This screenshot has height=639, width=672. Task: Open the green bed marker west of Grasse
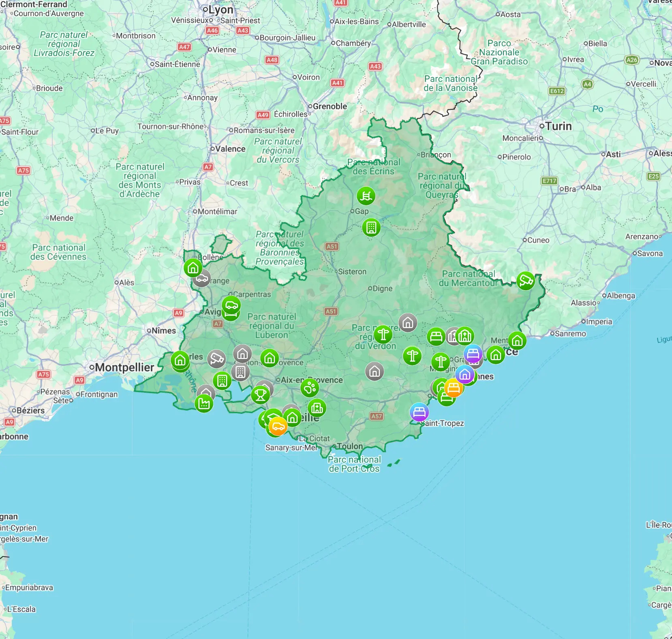coord(435,336)
